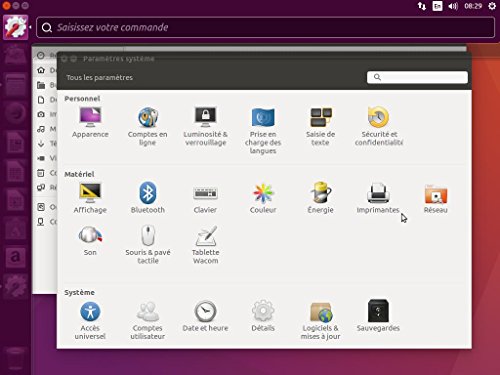Select camera pictures entry in Files sidebar
The height and width of the screenshot is (375, 500).
click(41, 114)
